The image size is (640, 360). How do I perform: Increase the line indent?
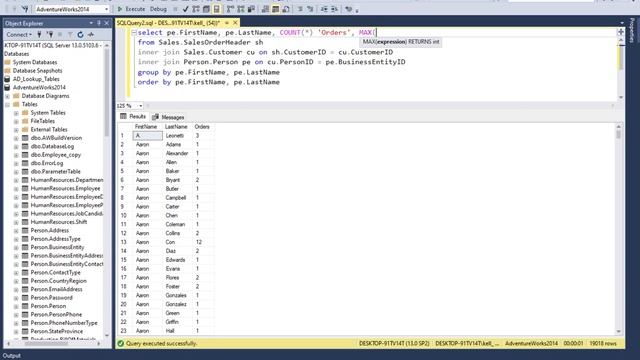click(334, 9)
